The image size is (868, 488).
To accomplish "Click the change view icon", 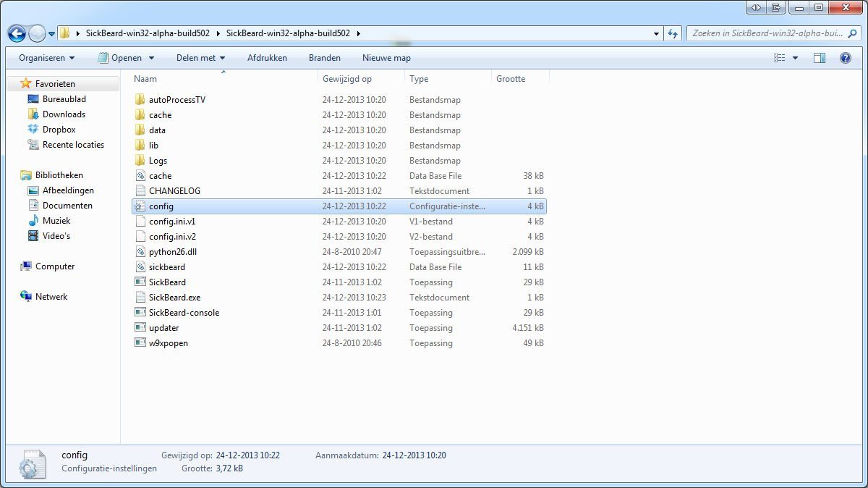I will pyautogui.click(x=780, y=58).
